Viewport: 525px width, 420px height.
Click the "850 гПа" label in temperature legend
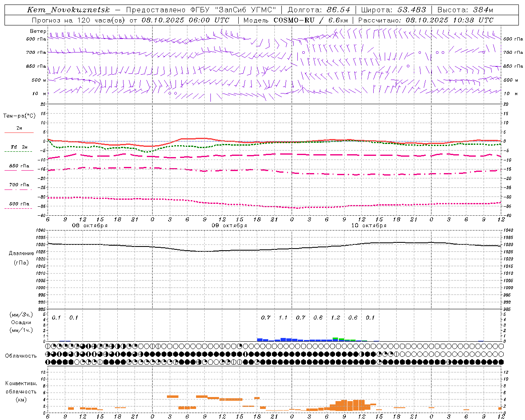19,166
